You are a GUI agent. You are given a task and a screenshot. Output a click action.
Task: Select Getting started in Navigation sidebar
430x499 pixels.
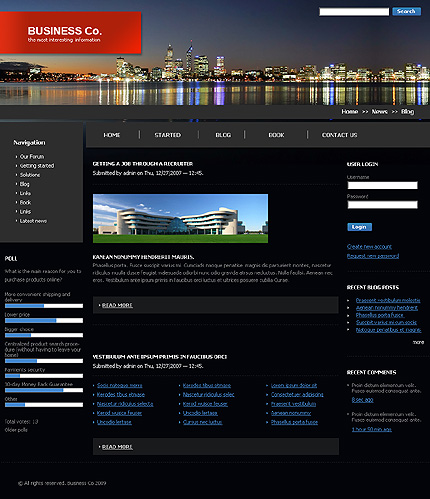37,166
